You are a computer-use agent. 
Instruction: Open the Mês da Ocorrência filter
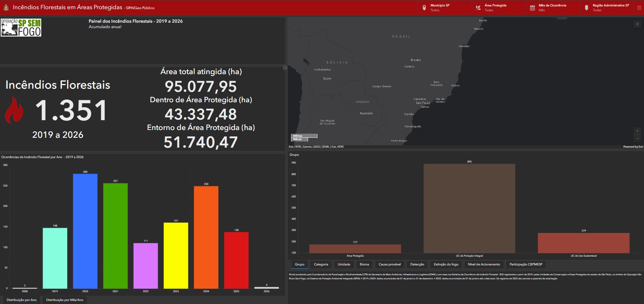click(x=553, y=7)
